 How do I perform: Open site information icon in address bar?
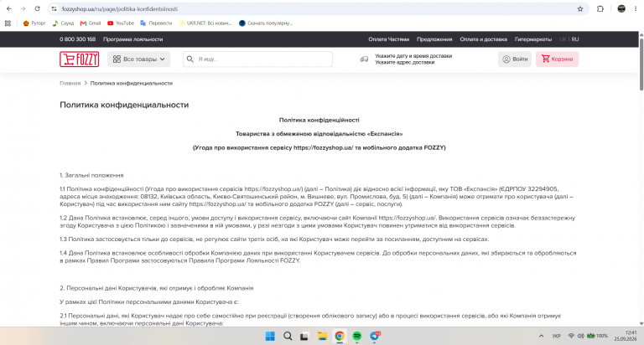click(55, 8)
